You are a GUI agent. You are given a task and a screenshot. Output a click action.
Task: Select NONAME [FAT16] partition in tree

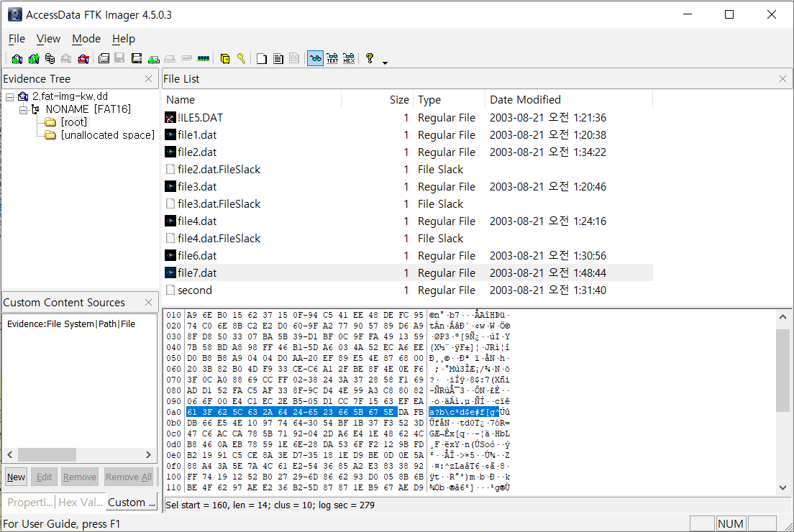[x=88, y=109]
